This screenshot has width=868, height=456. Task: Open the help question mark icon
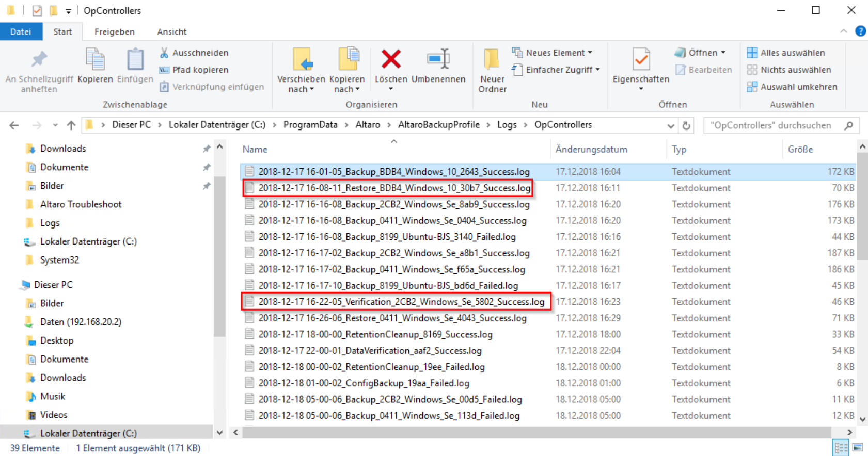[860, 31]
